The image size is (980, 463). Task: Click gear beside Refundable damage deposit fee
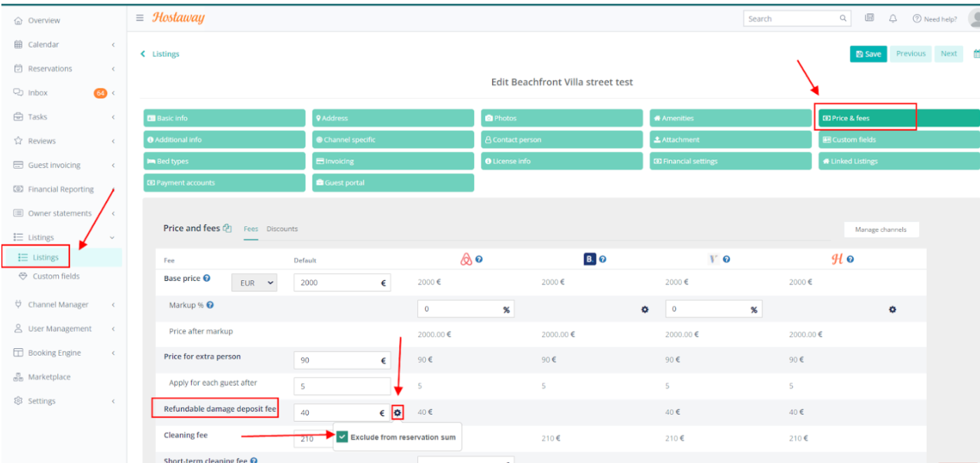398,413
